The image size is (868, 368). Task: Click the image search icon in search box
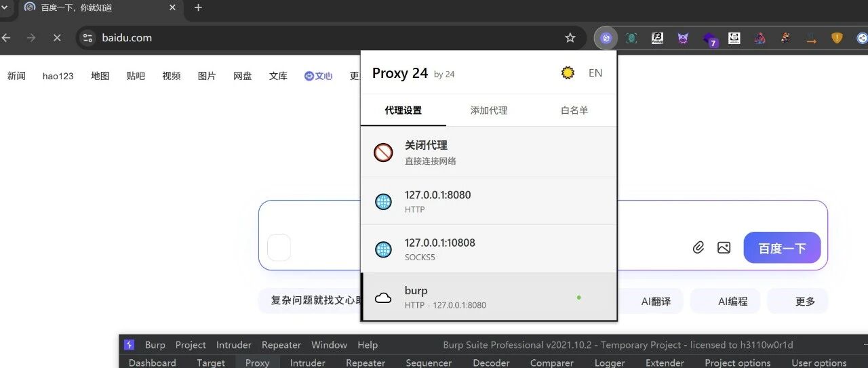[724, 248]
